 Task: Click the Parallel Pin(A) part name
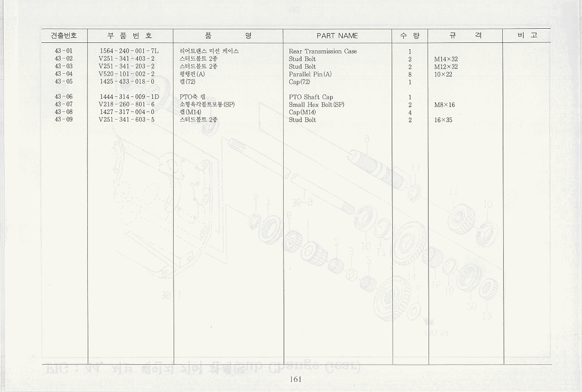coord(310,74)
